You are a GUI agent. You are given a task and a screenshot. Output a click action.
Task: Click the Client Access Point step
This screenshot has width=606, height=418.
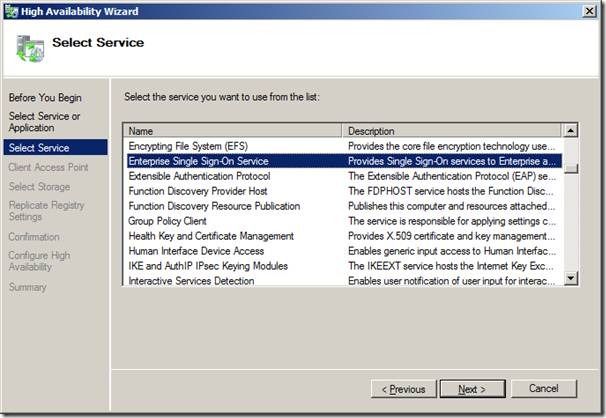pyautogui.click(x=48, y=167)
